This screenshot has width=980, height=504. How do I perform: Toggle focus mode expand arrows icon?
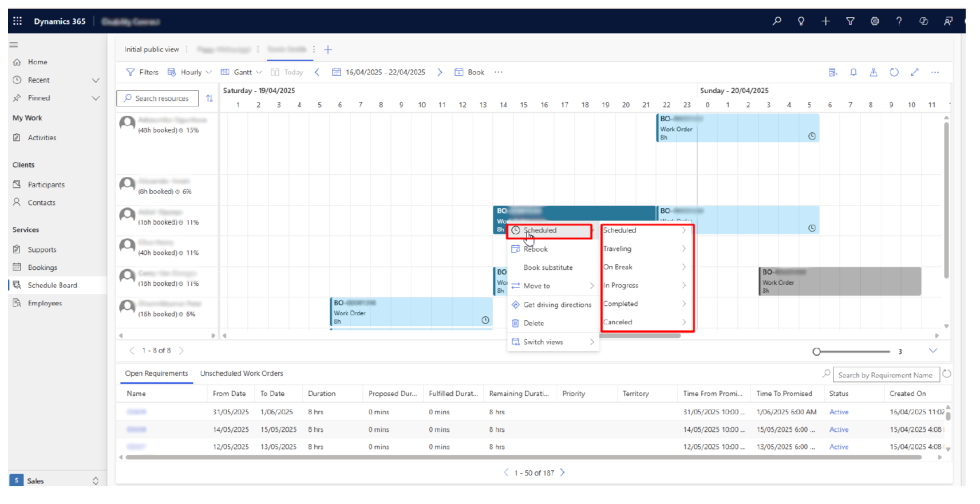(915, 72)
